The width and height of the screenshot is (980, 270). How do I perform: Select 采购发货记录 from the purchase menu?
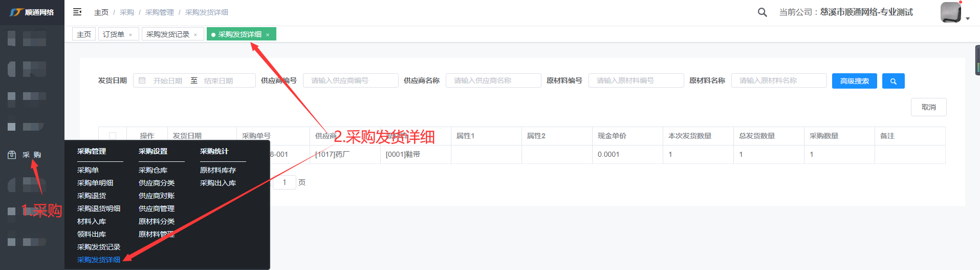99,247
